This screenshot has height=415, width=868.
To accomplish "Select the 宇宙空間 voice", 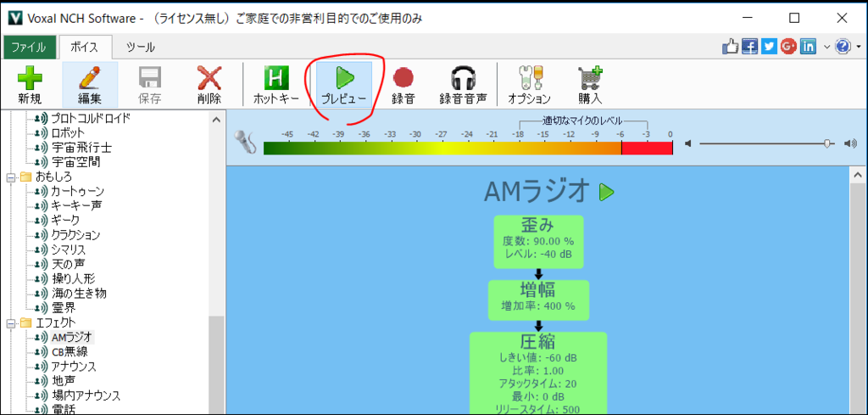I will tap(75, 162).
